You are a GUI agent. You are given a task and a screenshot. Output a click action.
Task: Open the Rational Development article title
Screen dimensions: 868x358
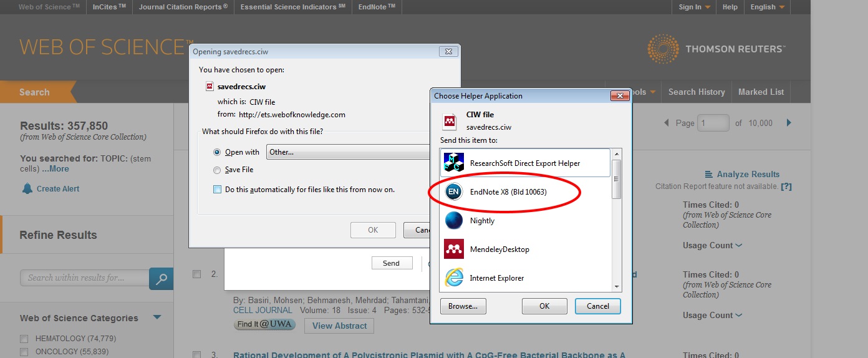point(429,355)
